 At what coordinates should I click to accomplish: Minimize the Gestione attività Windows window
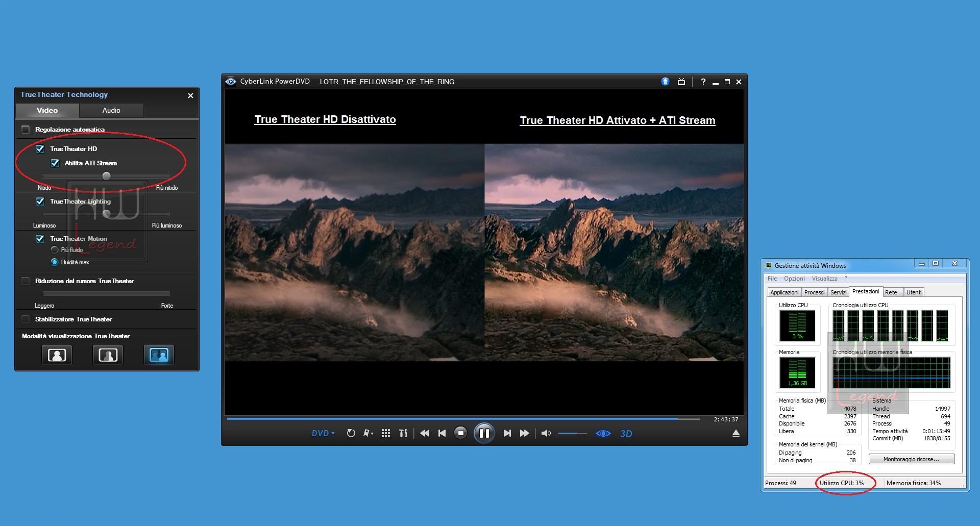pyautogui.click(x=921, y=264)
